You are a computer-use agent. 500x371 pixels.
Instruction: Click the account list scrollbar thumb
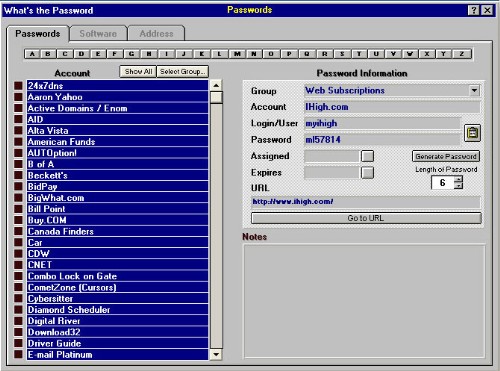click(x=216, y=97)
